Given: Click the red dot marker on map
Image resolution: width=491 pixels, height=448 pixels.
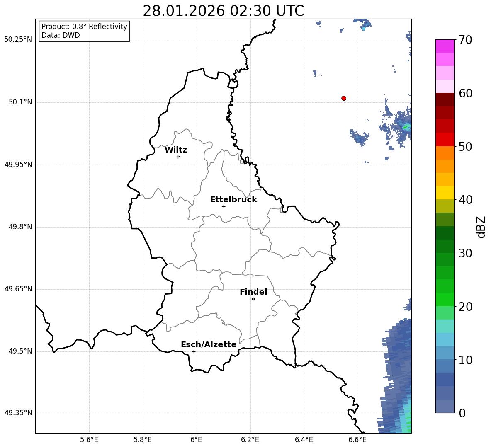Looking at the screenshot, I should click(344, 98).
